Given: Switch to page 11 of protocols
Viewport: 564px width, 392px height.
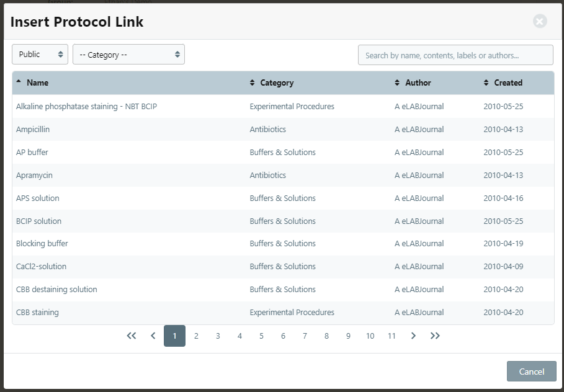Looking at the screenshot, I should coord(392,336).
